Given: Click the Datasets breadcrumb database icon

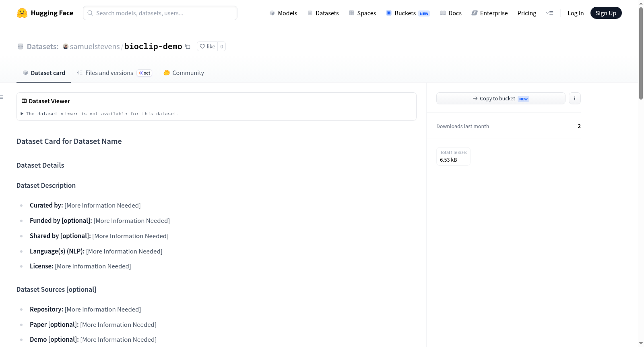Looking at the screenshot, I should [21, 46].
